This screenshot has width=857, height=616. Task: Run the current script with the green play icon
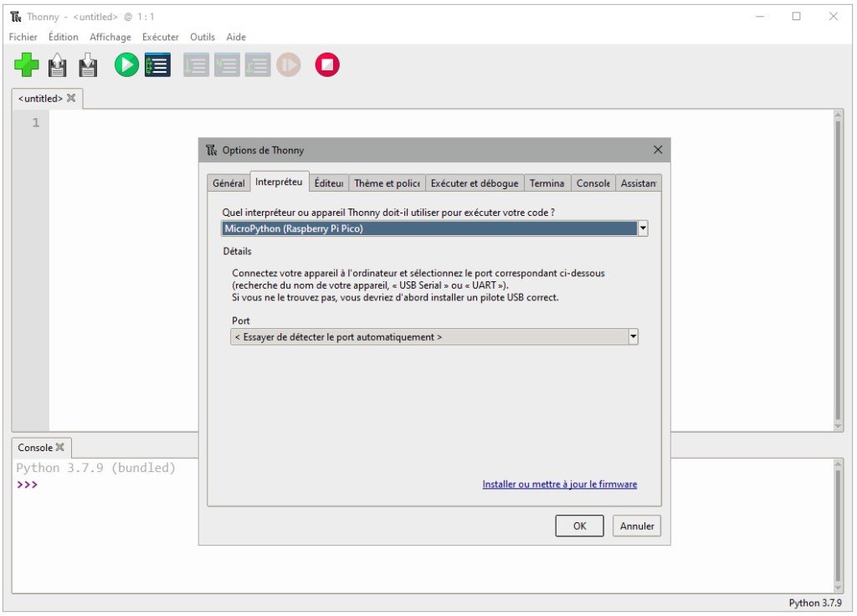pos(126,64)
